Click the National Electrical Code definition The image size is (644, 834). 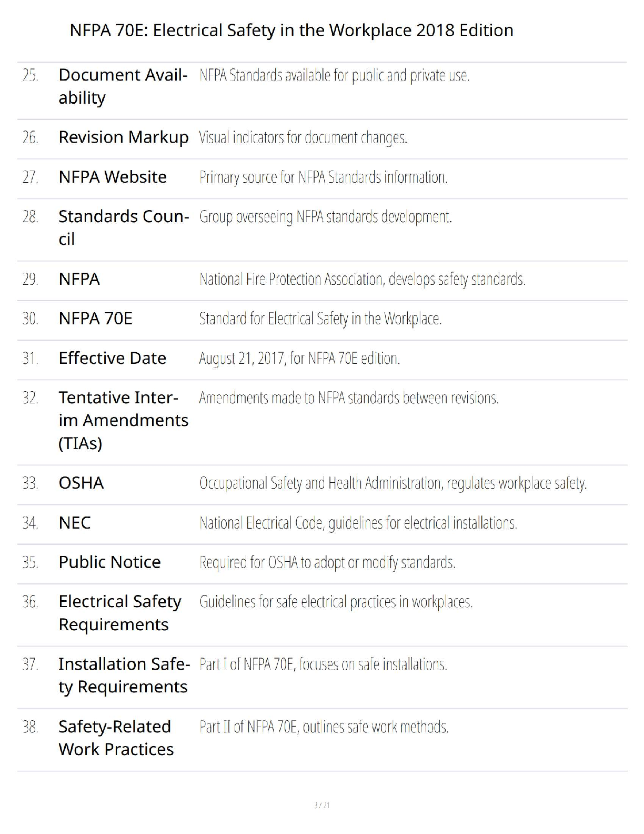(x=358, y=523)
